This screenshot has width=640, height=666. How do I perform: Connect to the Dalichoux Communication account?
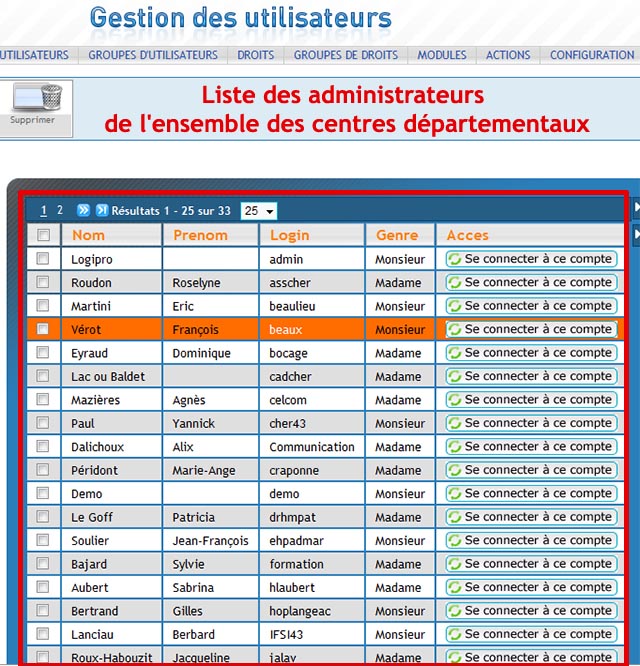tap(531, 446)
